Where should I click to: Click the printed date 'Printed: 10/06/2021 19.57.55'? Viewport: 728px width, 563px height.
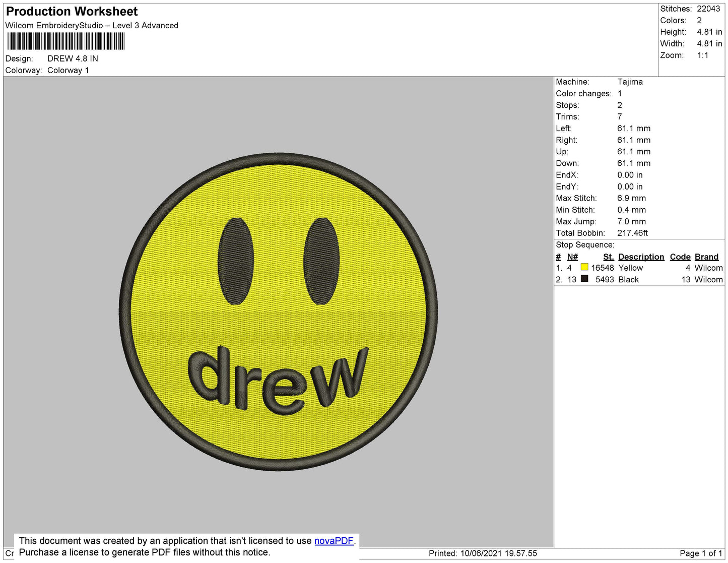click(x=483, y=553)
